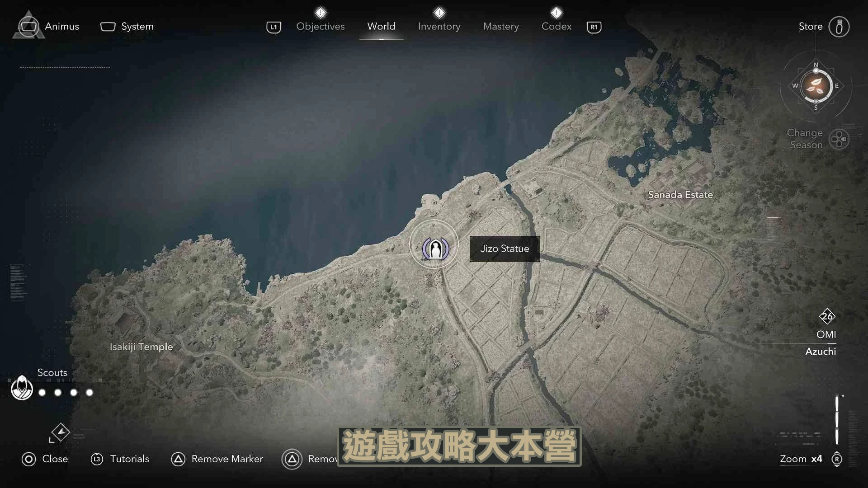
Task: Click the R1 next tab icon
Action: (594, 27)
